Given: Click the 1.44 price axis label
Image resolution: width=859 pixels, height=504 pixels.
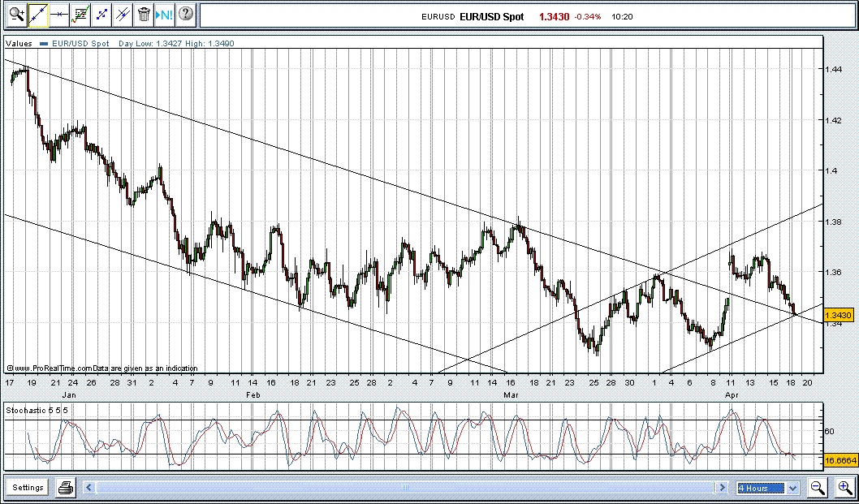Looking at the screenshot, I should [x=834, y=69].
